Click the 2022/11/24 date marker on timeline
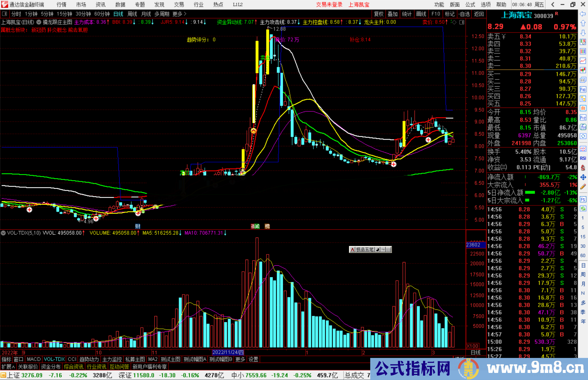 tap(228, 352)
